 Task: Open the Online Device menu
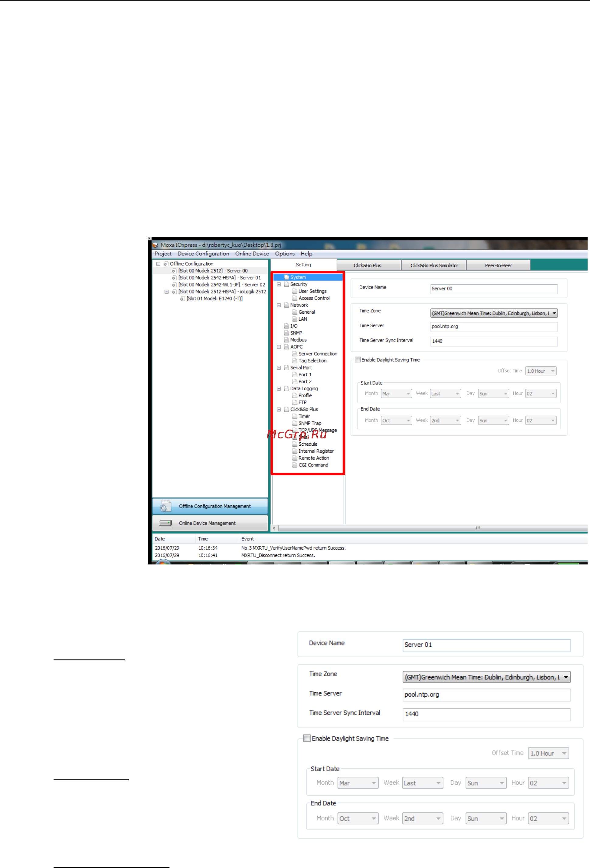[252, 254]
